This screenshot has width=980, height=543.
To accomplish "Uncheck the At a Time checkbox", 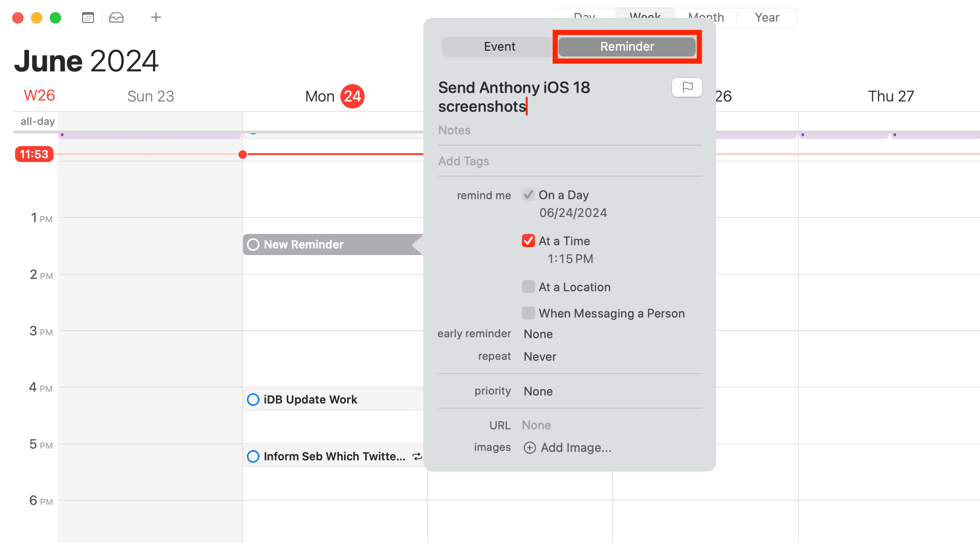I will 528,241.
